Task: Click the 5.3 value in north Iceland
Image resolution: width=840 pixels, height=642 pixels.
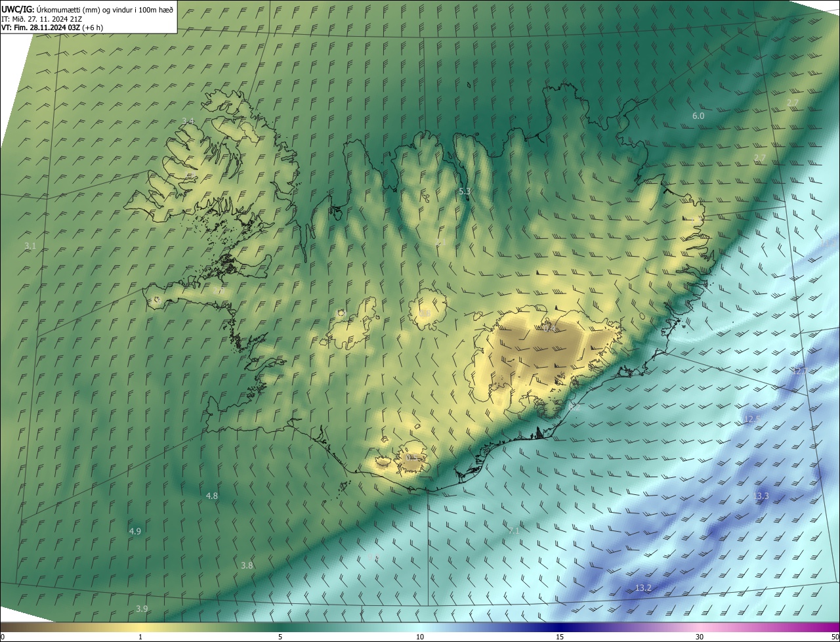Action: pos(465,191)
